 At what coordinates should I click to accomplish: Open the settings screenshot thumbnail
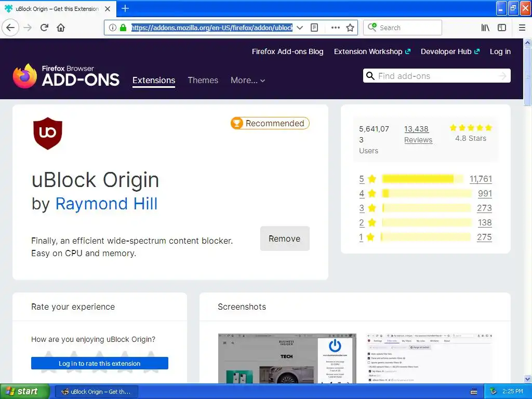coord(430,358)
